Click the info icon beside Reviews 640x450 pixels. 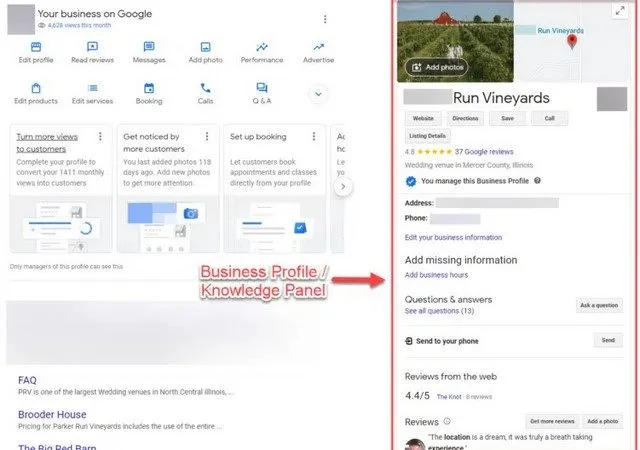tap(447, 421)
